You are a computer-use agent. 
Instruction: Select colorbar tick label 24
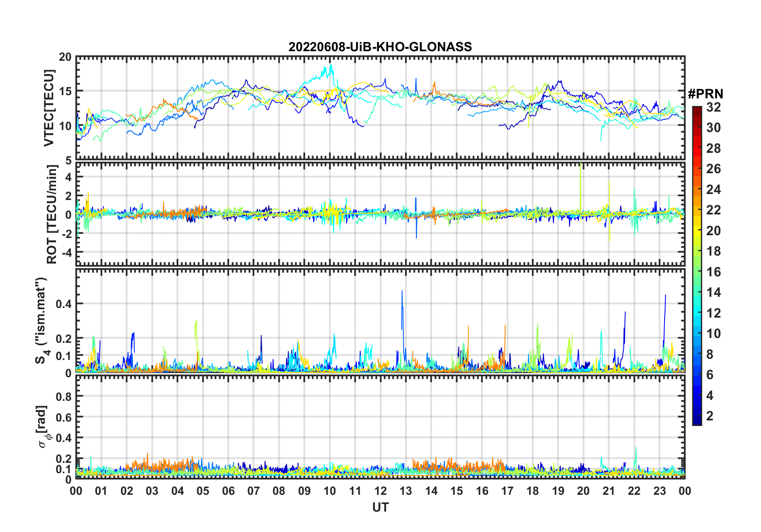pos(713,189)
